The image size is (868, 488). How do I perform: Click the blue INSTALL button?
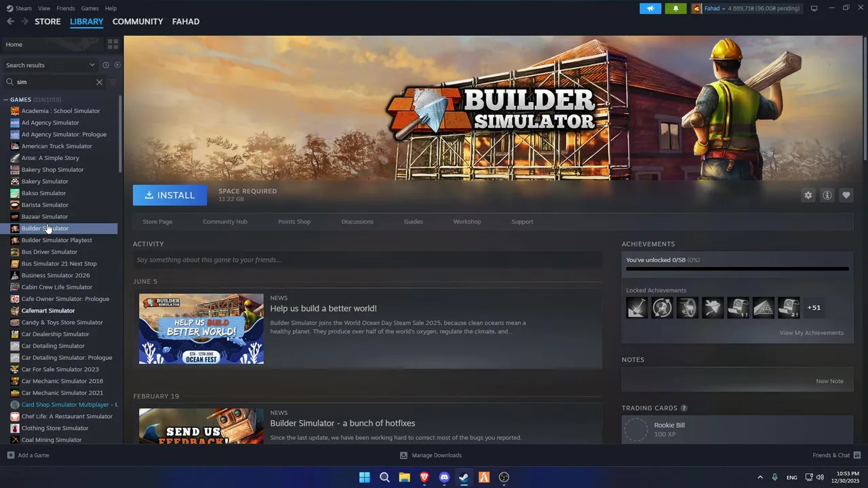click(x=170, y=195)
